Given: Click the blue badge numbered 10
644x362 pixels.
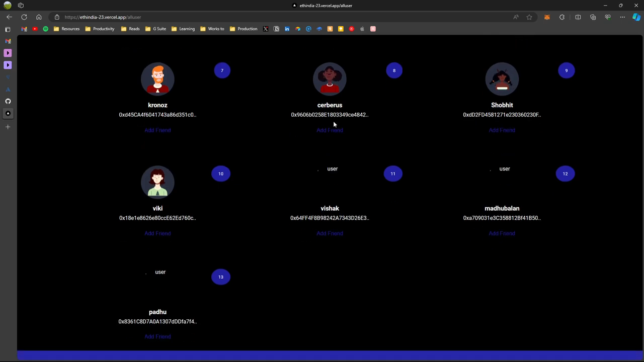Looking at the screenshot, I should (x=221, y=173).
